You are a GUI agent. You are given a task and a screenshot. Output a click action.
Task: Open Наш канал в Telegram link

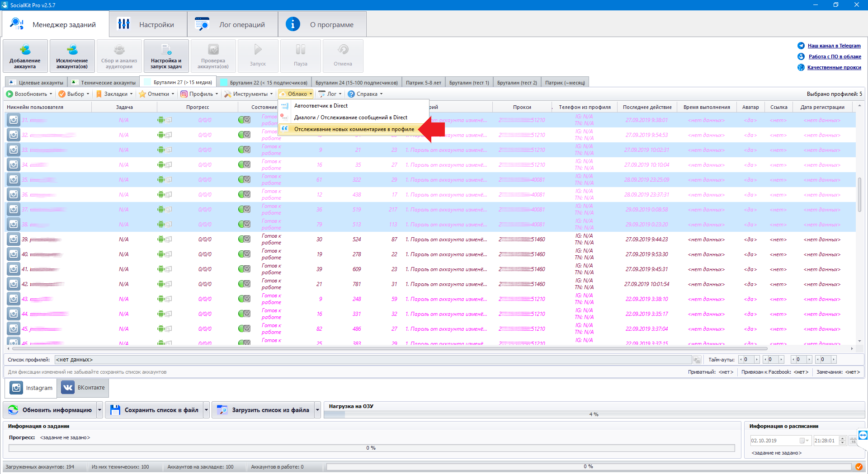[x=834, y=46]
